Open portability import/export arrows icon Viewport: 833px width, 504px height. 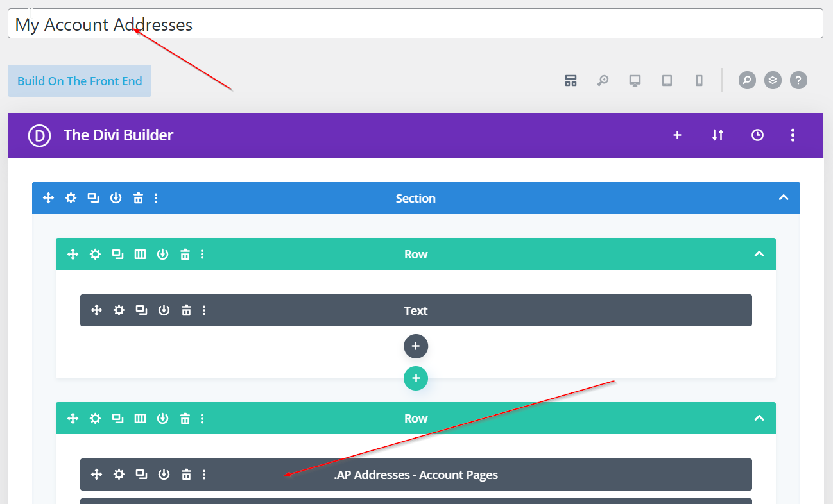[x=717, y=135]
